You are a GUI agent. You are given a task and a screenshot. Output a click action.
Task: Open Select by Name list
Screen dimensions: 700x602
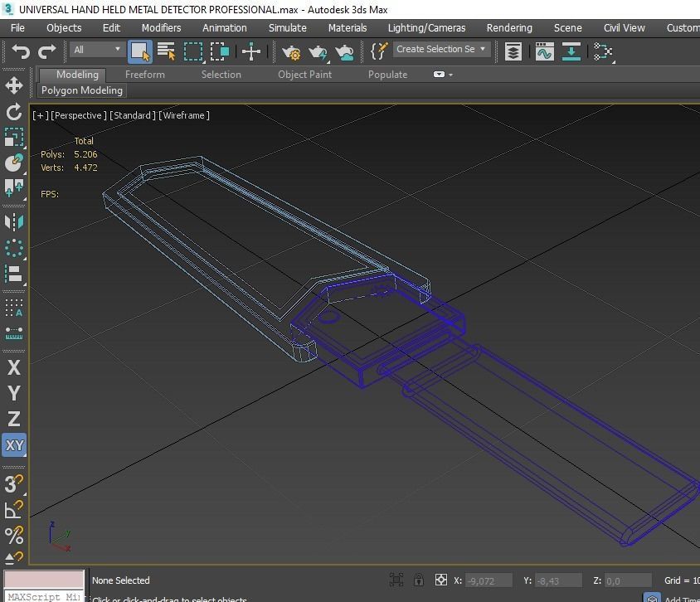tap(167, 51)
